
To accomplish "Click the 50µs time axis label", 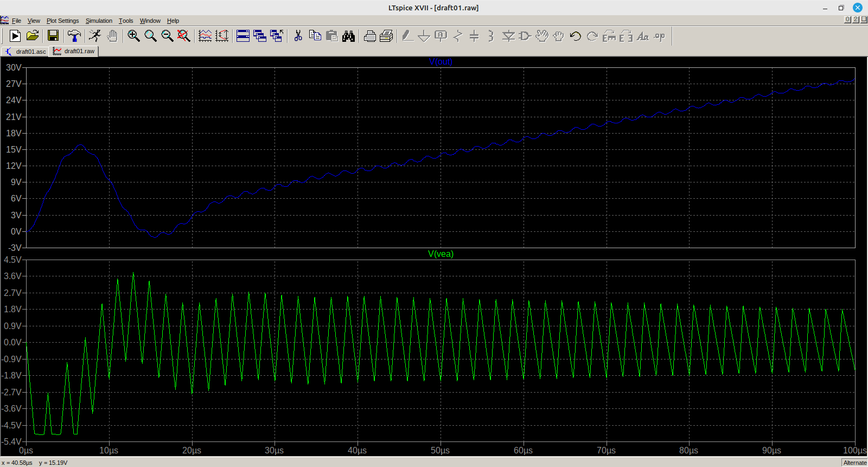I will (440, 450).
